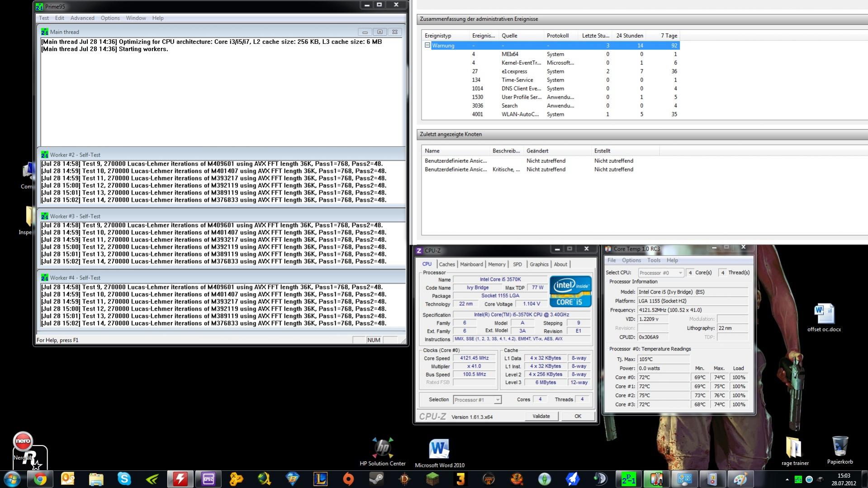The height and width of the screenshot is (488, 868).
Task: Open Steam from the taskbar
Action: pyautogui.click(x=376, y=479)
